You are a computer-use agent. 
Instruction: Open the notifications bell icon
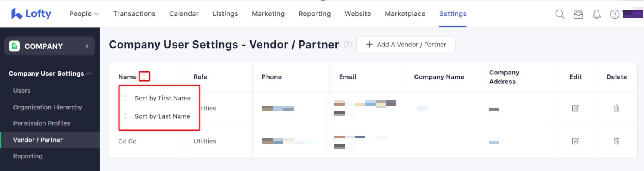click(x=596, y=14)
